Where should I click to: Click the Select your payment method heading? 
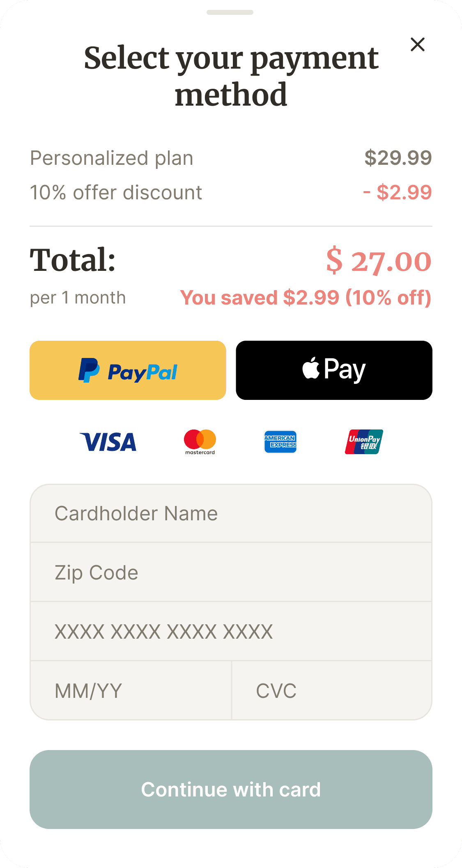pyautogui.click(x=231, y=76)
